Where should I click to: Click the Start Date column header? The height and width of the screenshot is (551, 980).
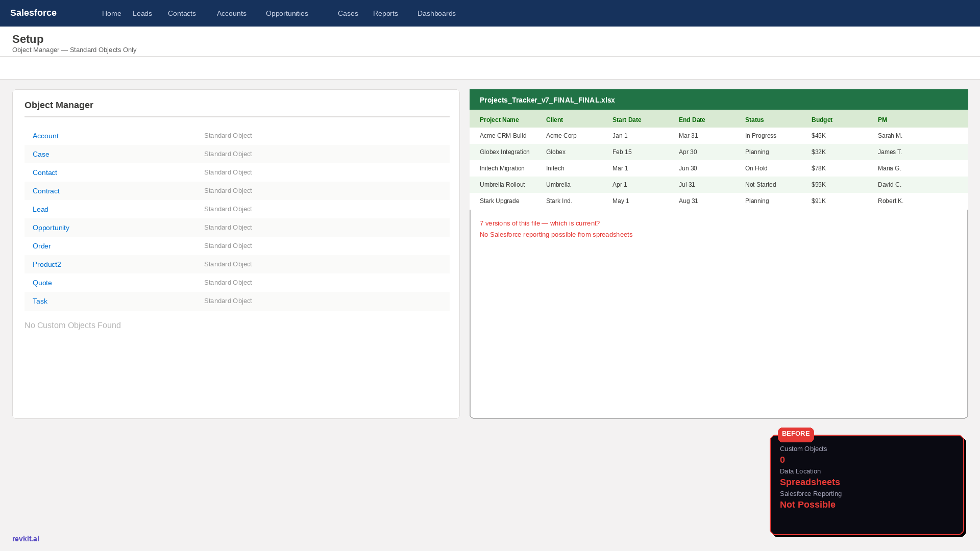point(627,120)
